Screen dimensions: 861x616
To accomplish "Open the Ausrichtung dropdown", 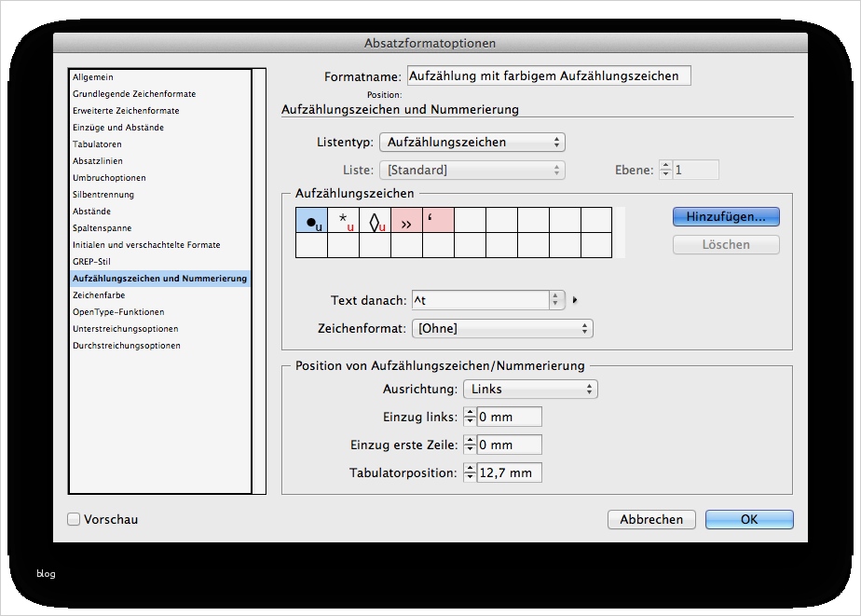I will pyautogui.click(x=529, y=389).
